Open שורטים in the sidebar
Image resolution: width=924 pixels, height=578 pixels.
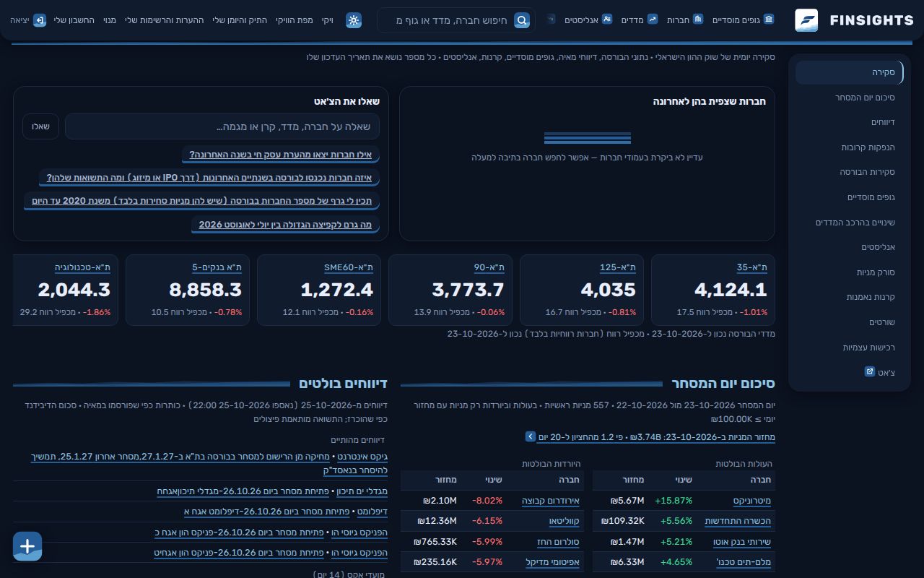point(850,322)
